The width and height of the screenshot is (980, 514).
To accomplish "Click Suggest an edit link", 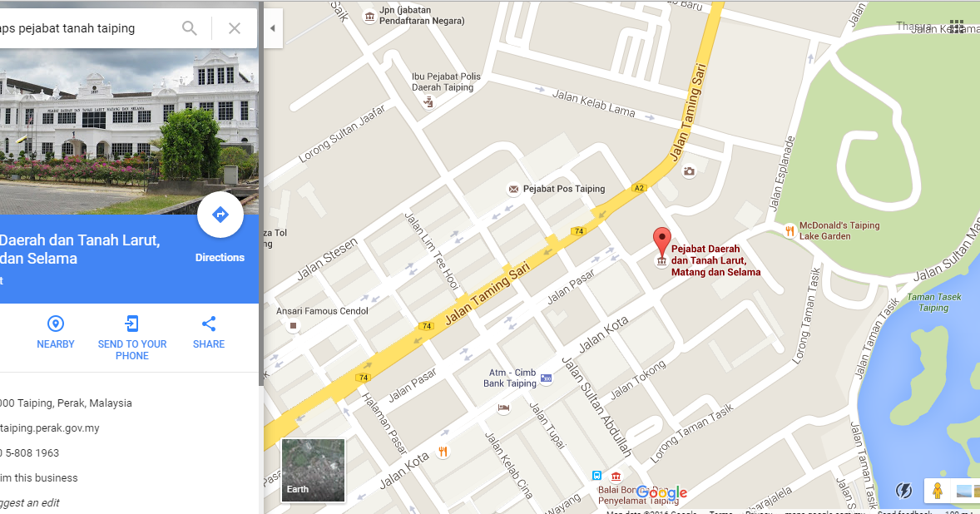I will point(30,502).
